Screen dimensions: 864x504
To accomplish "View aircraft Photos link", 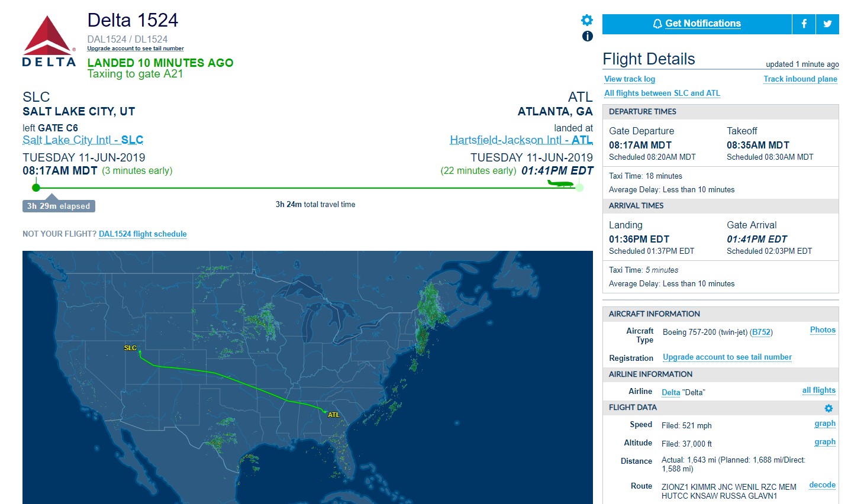I will coord(823,330).
